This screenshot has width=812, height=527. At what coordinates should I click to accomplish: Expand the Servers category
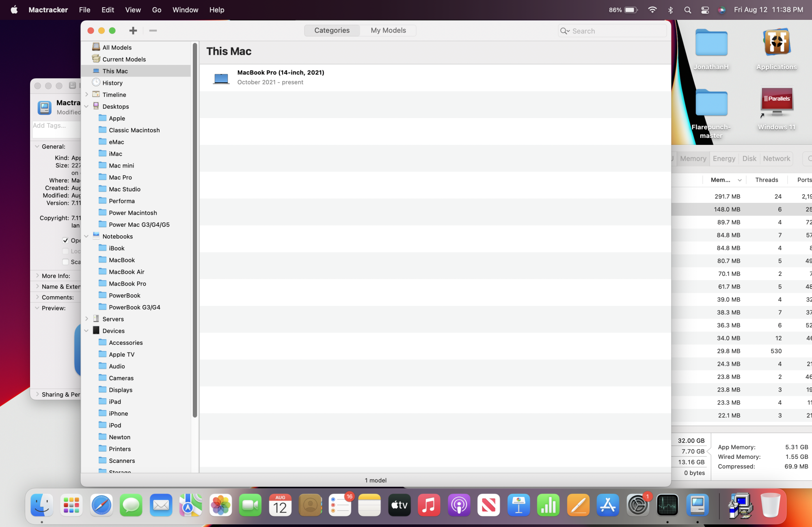pyautogui.click(x=86, y=319)
